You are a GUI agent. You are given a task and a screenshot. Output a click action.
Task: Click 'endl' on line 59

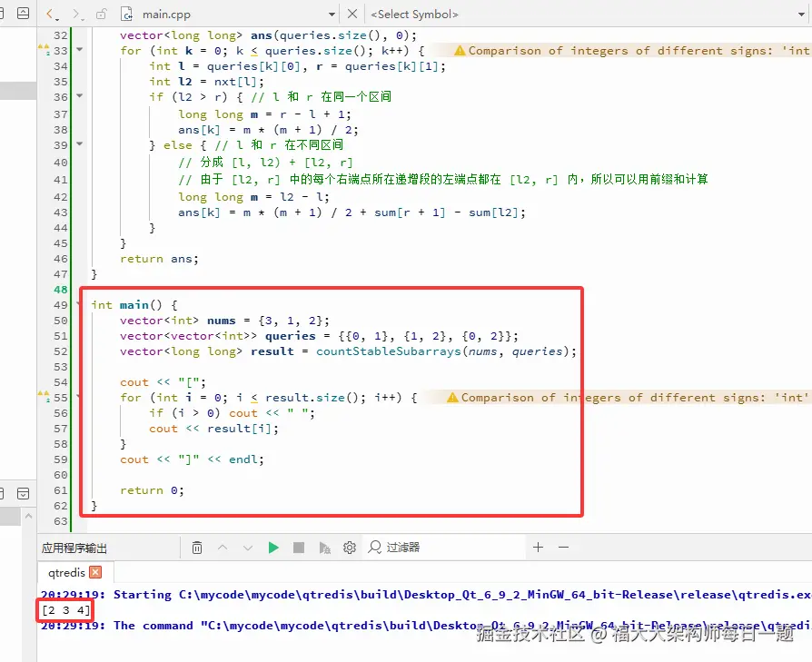[x=243, y=459]
